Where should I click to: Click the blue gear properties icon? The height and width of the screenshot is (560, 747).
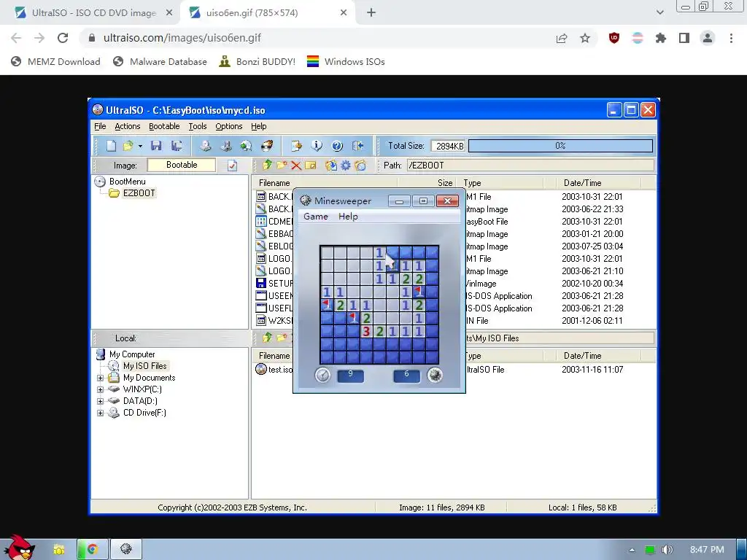[345, 166]
